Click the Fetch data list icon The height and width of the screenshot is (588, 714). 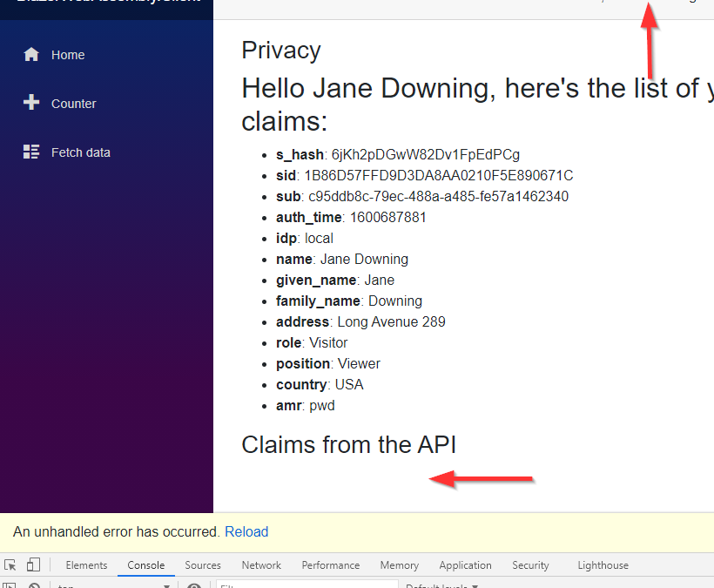pos(31,152)
